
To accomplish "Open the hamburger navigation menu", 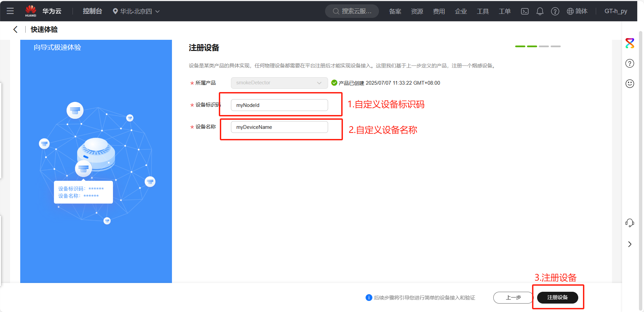I will pyautogui.click(x=10, y=11).
